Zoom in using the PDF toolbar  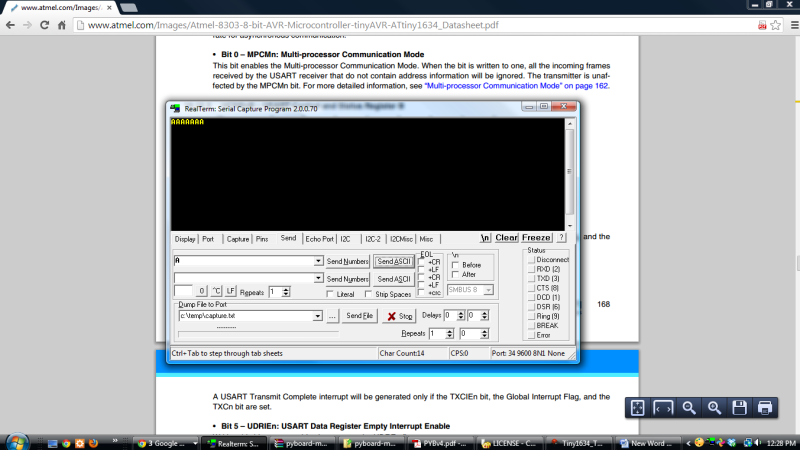coord(715,407)
